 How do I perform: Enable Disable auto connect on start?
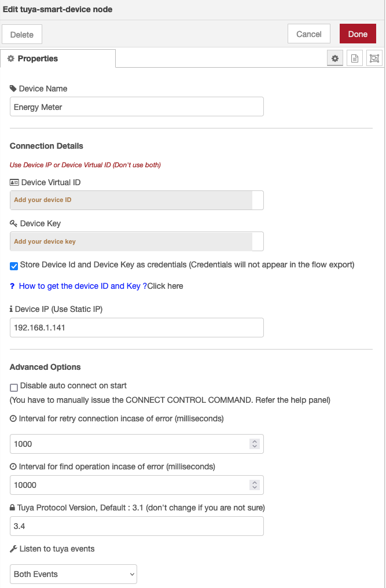click(x=14, y=387)
